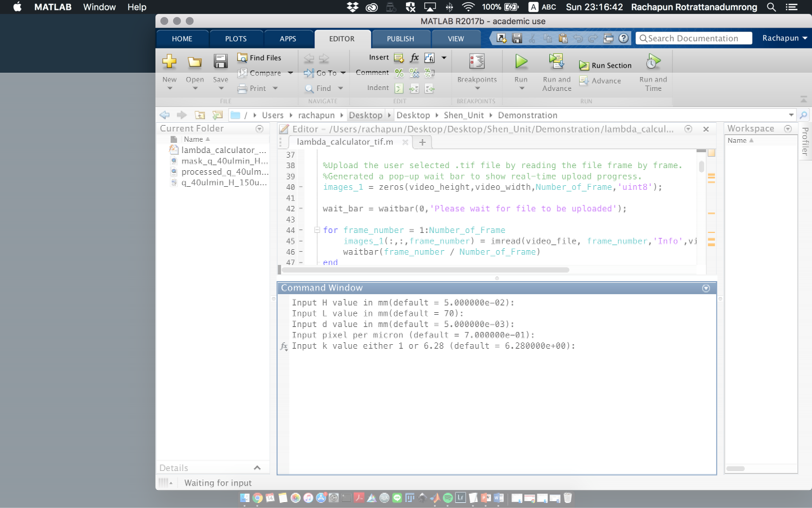Click the Breakpoints icon

point(476,61)
